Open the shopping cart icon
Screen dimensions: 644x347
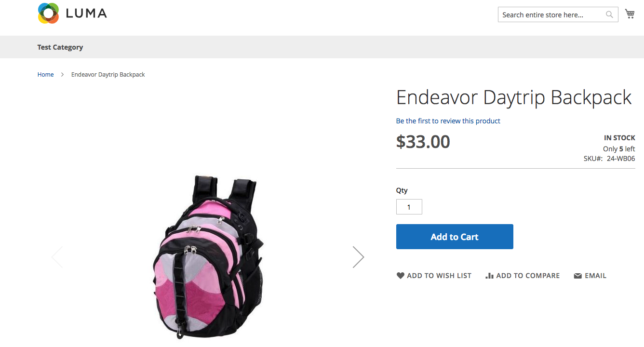coord(630,14)
